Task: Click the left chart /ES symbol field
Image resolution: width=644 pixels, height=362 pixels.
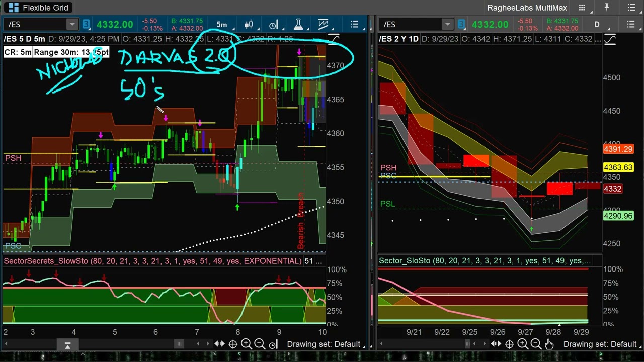Action: click(35, 24)
